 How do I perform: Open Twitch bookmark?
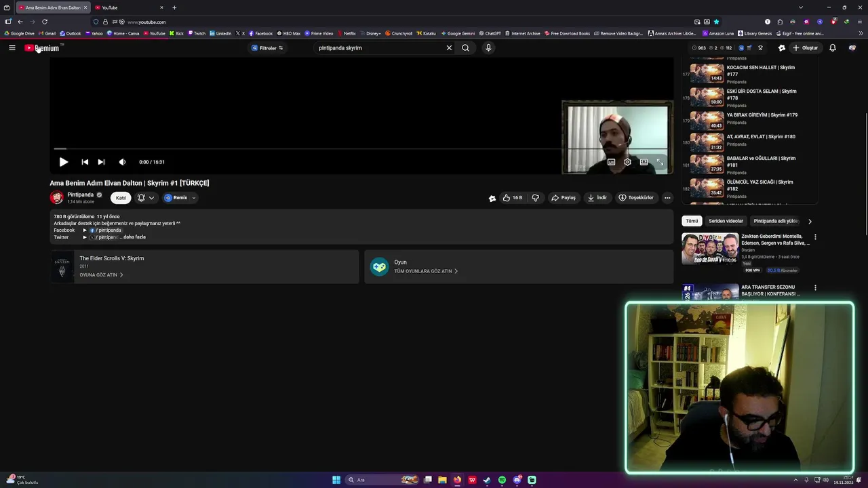click(x=197, y=33)
